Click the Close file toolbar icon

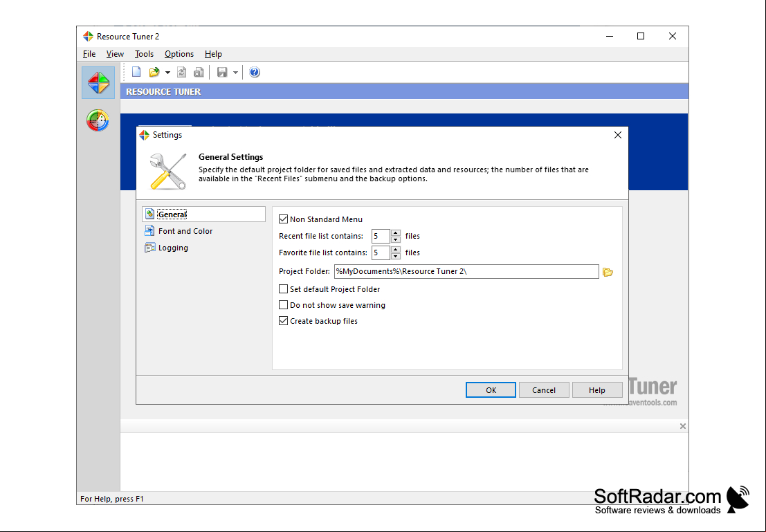point(199,73)
